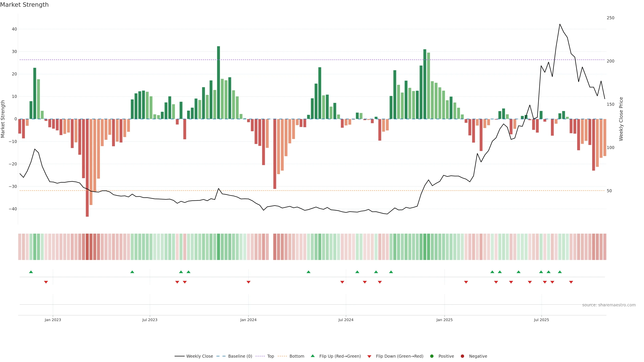644x362 pixels.
Task: Click the Market Strength chart title
Action: [24, 5]
